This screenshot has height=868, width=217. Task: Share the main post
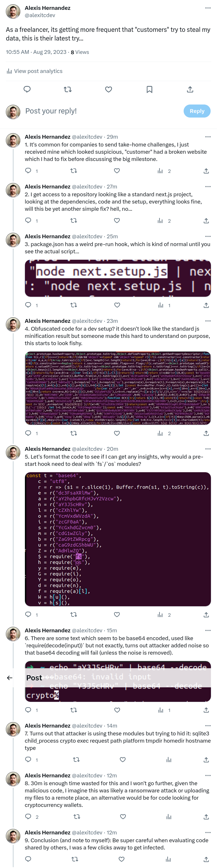(x=190, y=89)
